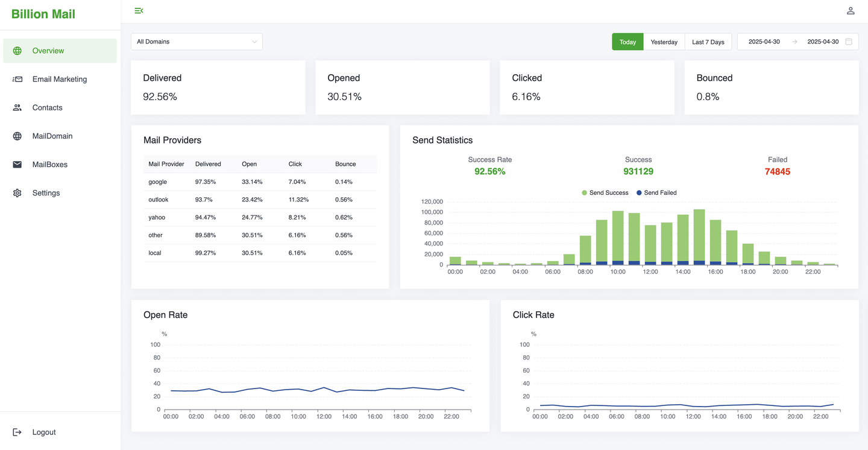Click the Email Marketing envelope icon
This screenshot has height=450, width=868.
click(17, 79)
